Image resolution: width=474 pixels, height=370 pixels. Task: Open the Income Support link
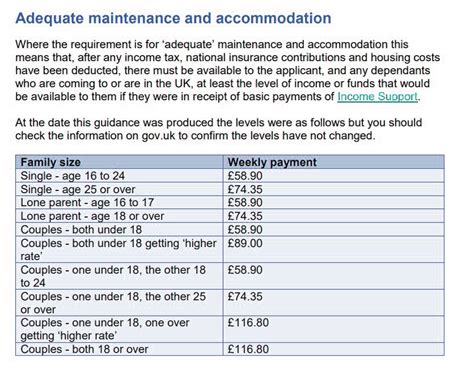click(377, 97)
